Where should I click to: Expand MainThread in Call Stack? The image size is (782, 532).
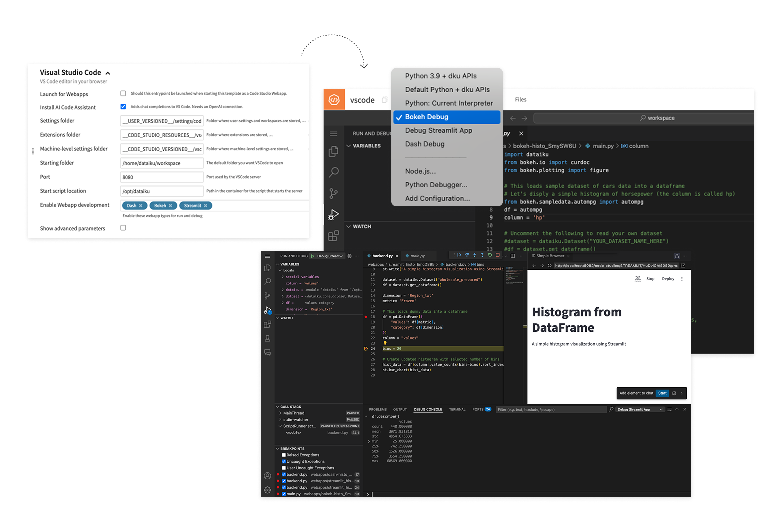click(280, 413)
